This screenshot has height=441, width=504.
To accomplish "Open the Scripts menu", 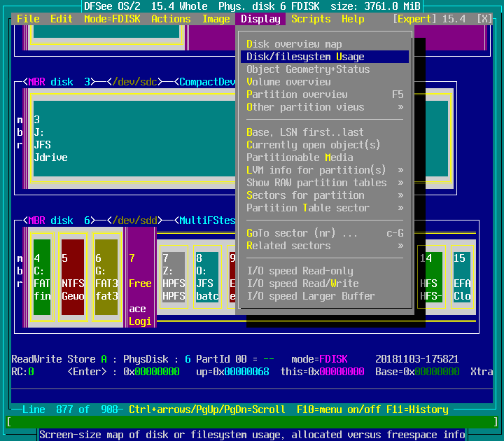I will click(311, 19).
